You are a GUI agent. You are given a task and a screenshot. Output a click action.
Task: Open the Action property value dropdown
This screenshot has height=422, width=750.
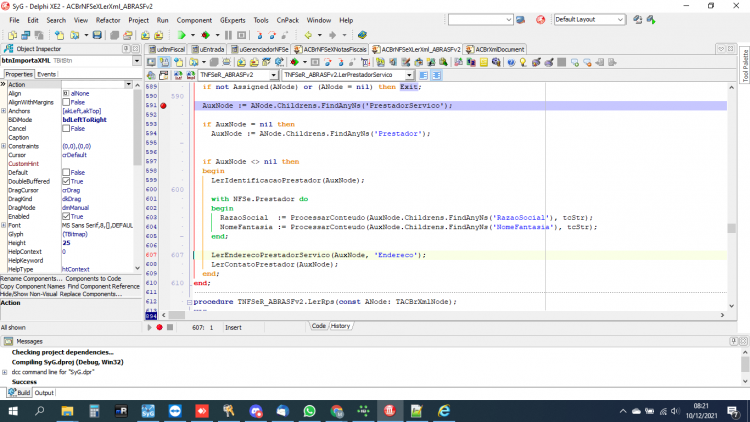[x=128, y=84]
